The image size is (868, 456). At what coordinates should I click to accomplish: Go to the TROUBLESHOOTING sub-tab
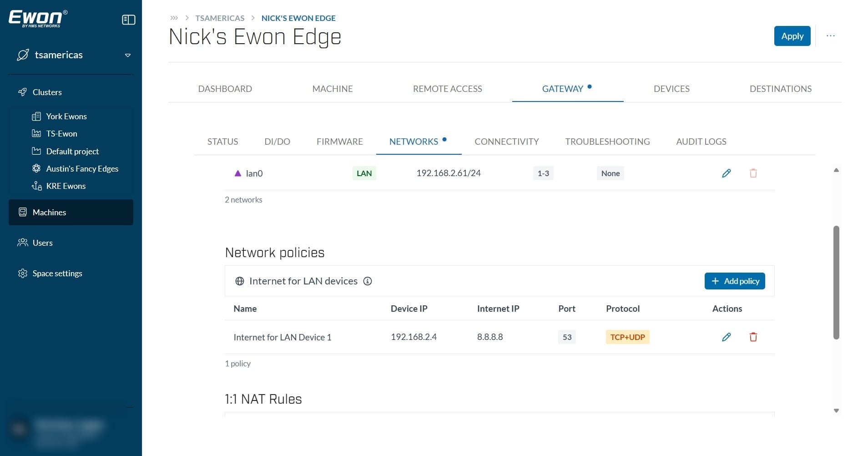click(607, 142)
